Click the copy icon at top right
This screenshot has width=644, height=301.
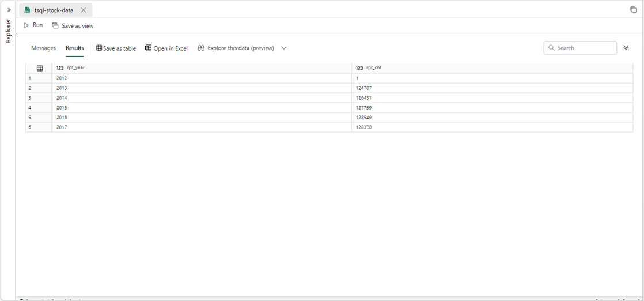[633, 10]
